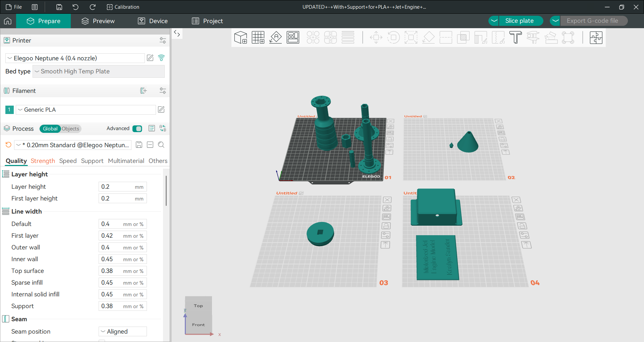Select the Text shape tool
Viewport: 644px width, 342px height.
(x=516, y=38)
